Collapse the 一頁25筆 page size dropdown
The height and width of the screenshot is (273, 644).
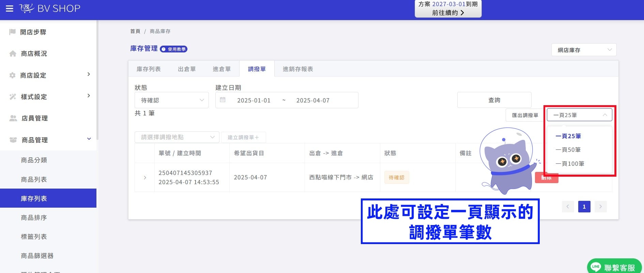coord(580,115)
